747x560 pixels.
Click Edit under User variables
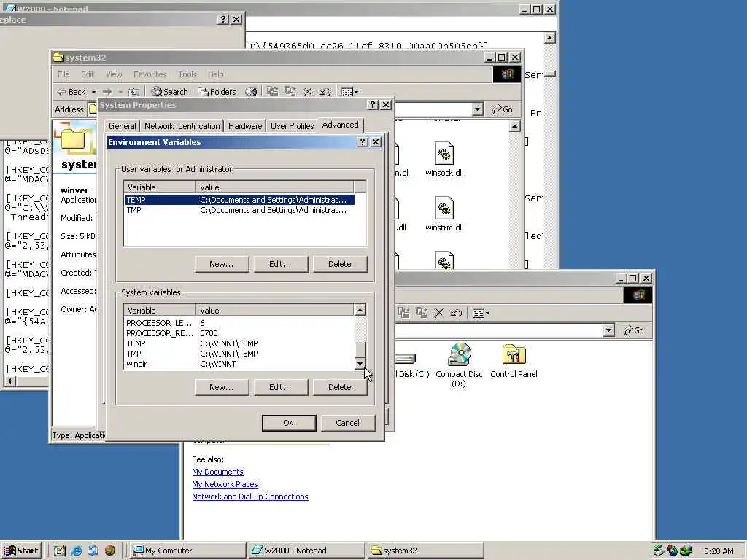(281, 264)
